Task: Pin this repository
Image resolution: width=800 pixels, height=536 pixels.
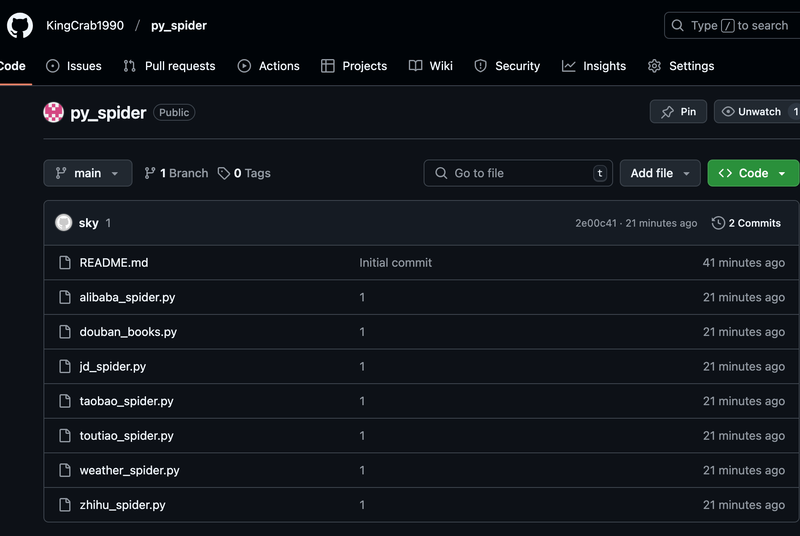Action: 678,112
